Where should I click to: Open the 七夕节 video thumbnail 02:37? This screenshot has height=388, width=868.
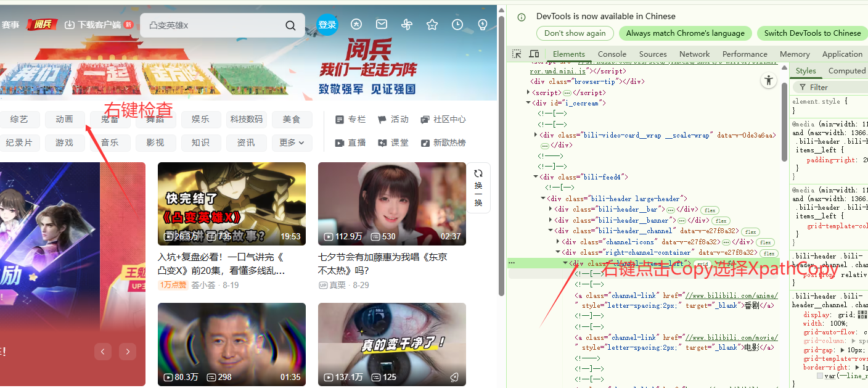click(392, 204)
